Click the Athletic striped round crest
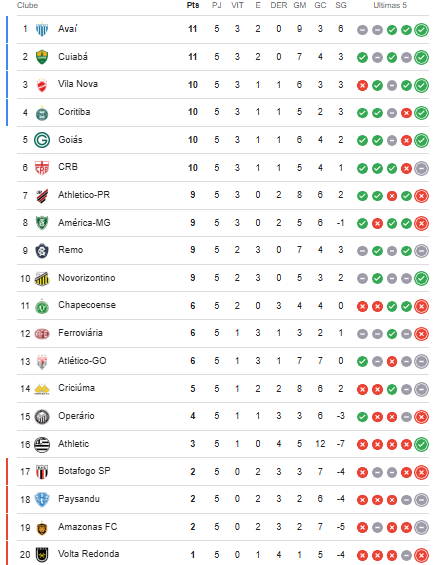 click(x=42, y=444)
